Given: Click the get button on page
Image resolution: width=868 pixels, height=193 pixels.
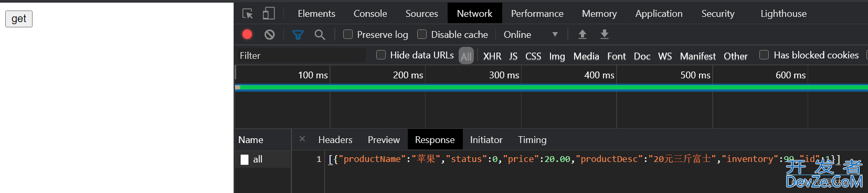Looking at the screenshot, I should pos(19,19).
